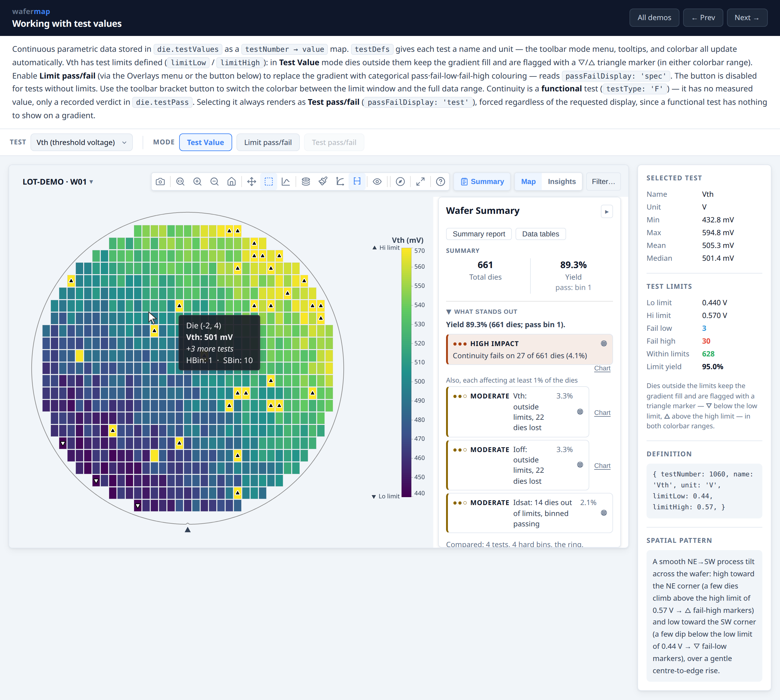Click the wafer notch triangle marker
Screen dimensions: 780x700
pos(188,530)
